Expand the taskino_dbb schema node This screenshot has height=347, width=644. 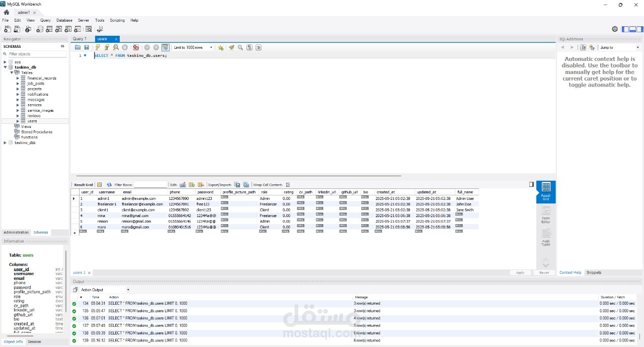click(5, 143)
